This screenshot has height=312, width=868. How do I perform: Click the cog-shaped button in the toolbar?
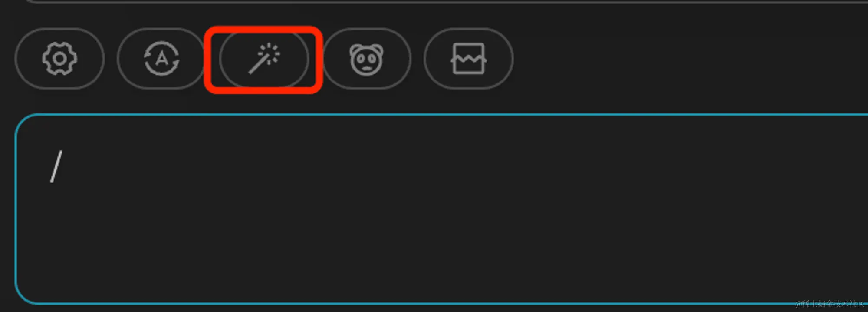(59, 59)
